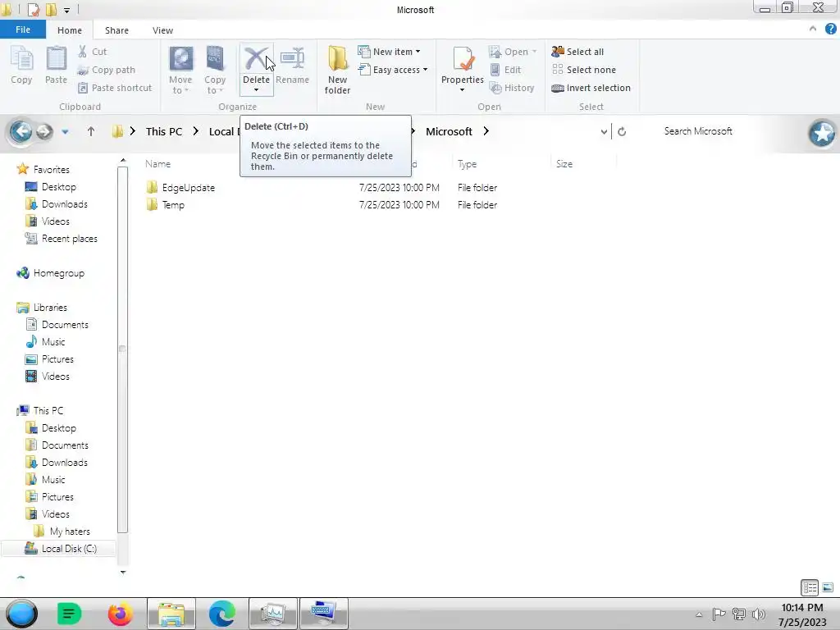
Task: Click the Open command in ribbon
Action: (512, 52)
